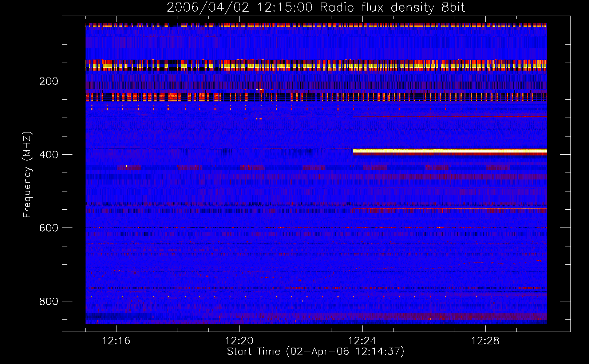589x364 pixels.
Task: Click the 800 frequency tick label
Action: tap(49, 301)
